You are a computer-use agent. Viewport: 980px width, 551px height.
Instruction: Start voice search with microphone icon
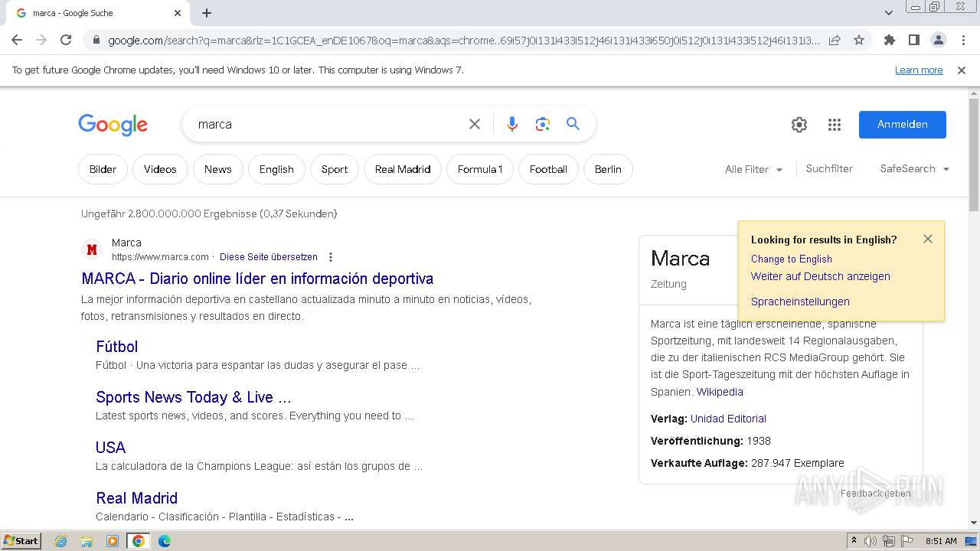point(512,124)
